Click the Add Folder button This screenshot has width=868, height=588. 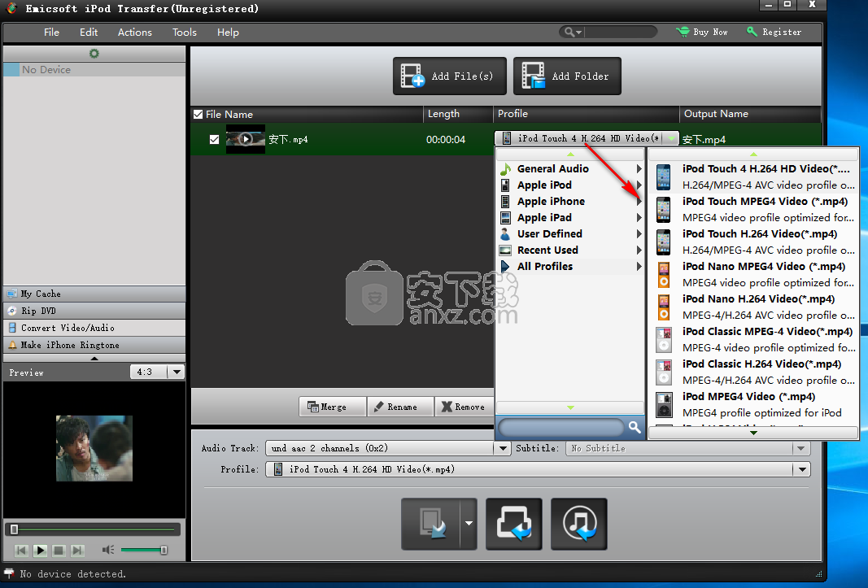[x=567, y=76]
